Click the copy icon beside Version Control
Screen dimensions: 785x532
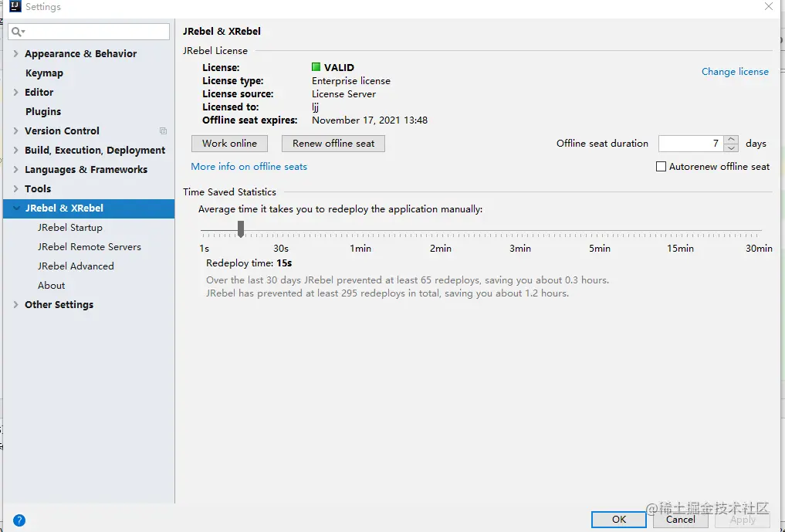point(163,130)
